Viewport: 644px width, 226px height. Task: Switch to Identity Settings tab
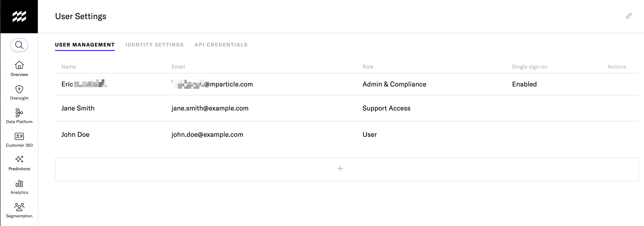pos(155,45)
